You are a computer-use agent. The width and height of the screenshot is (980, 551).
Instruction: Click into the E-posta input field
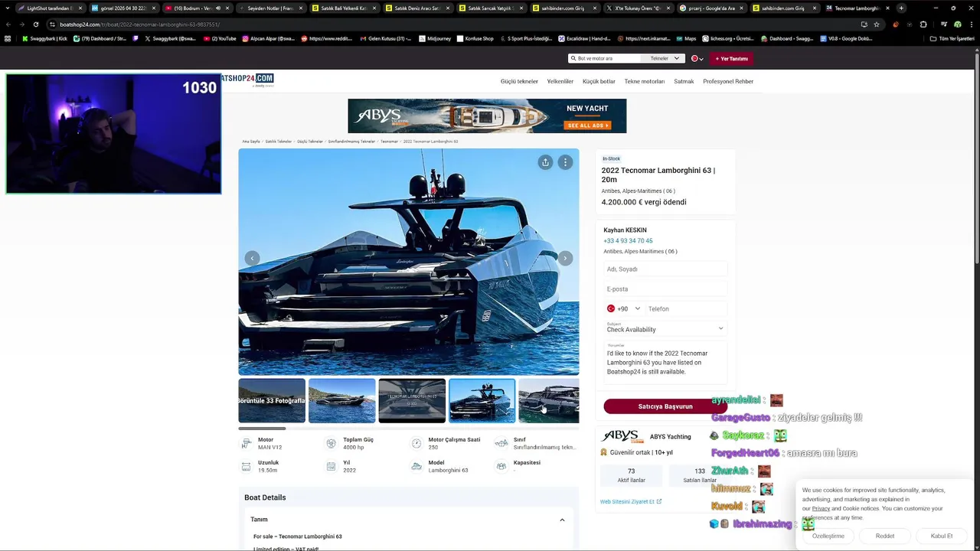coord(665,289)
